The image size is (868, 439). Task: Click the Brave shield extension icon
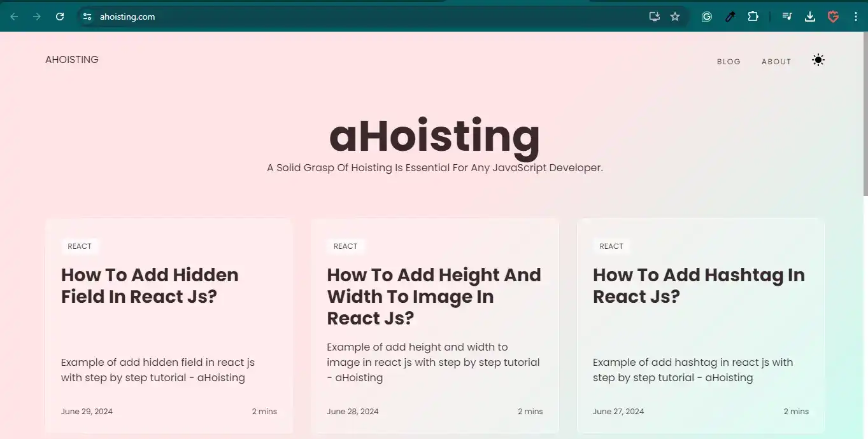coord(833,17)
